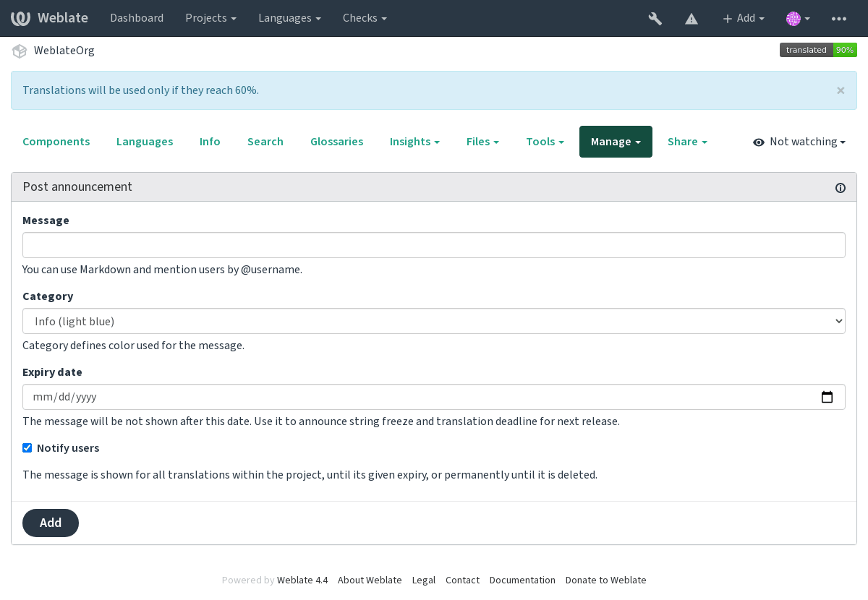Viewport: 868px width, 600px height.
Task: Open the Legal footer link
Action: click(424, 580)
